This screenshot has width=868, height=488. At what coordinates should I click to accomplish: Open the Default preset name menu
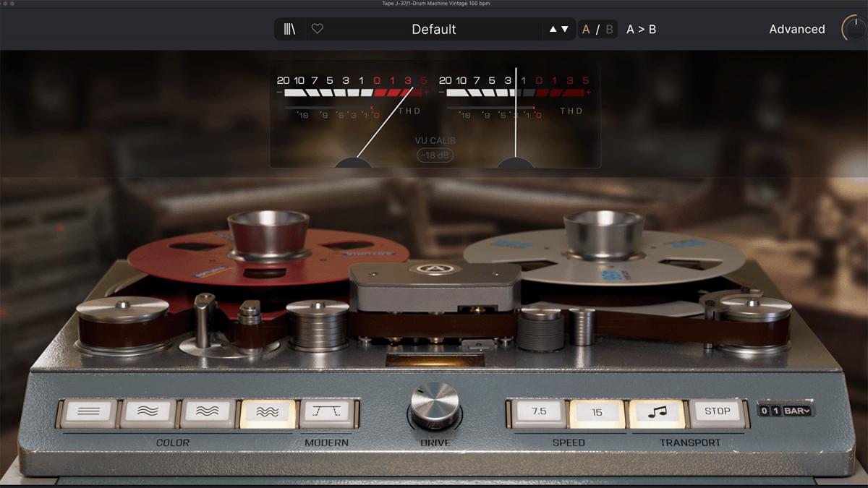click(434, 30)
